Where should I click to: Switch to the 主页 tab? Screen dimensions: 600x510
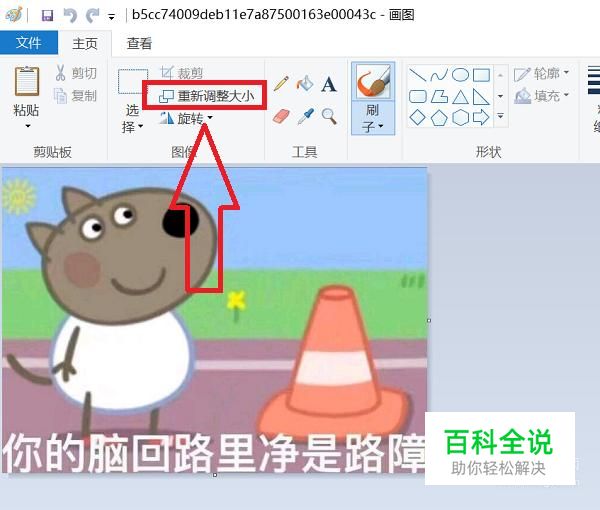(x=85, y=43)
